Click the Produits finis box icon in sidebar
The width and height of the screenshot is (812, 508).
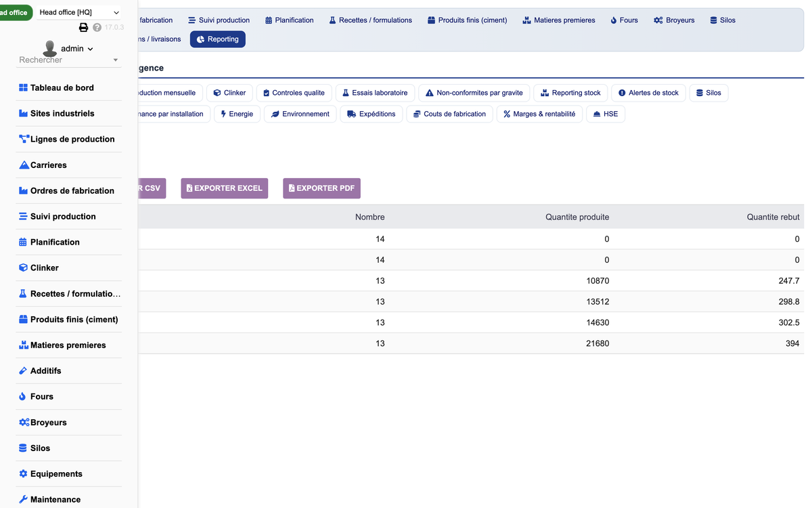point(23,319)
